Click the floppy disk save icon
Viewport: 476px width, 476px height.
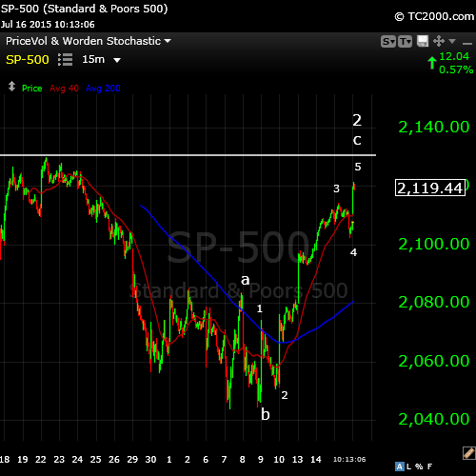(x=423, y=41)
